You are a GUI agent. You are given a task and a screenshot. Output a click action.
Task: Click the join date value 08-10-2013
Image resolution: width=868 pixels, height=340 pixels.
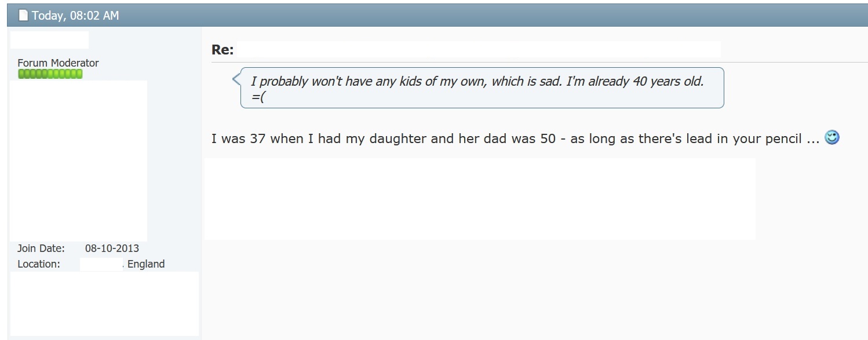pos(112,248)
